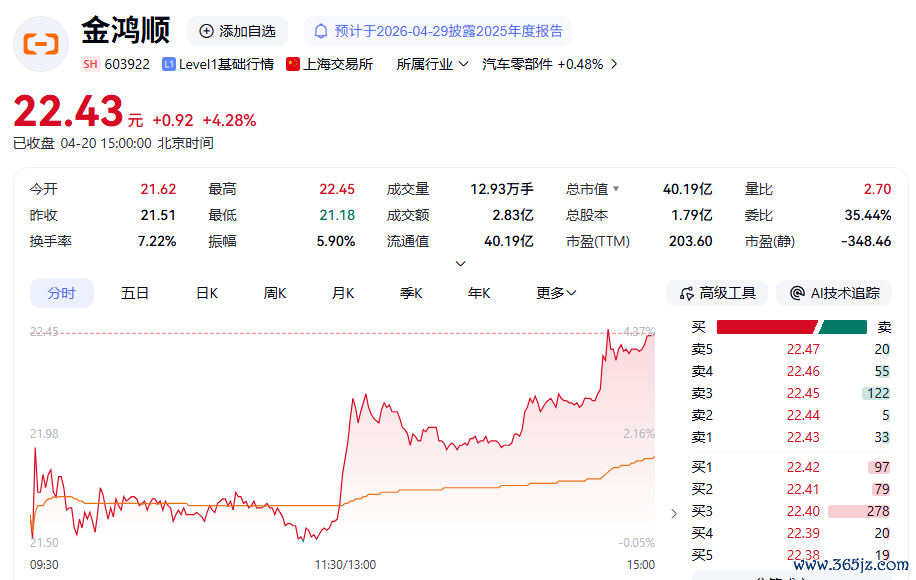
Task: Switch to 周K chart tab
Action: 275,293
